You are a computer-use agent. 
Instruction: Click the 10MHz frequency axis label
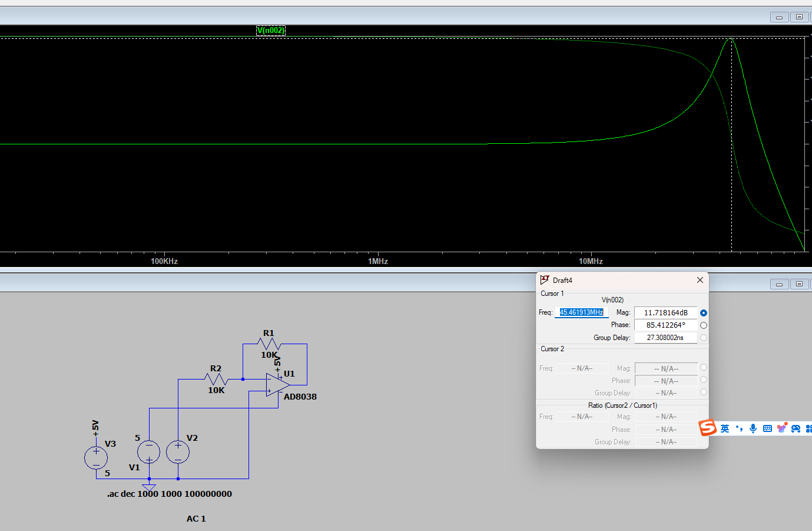coord(591,261)
